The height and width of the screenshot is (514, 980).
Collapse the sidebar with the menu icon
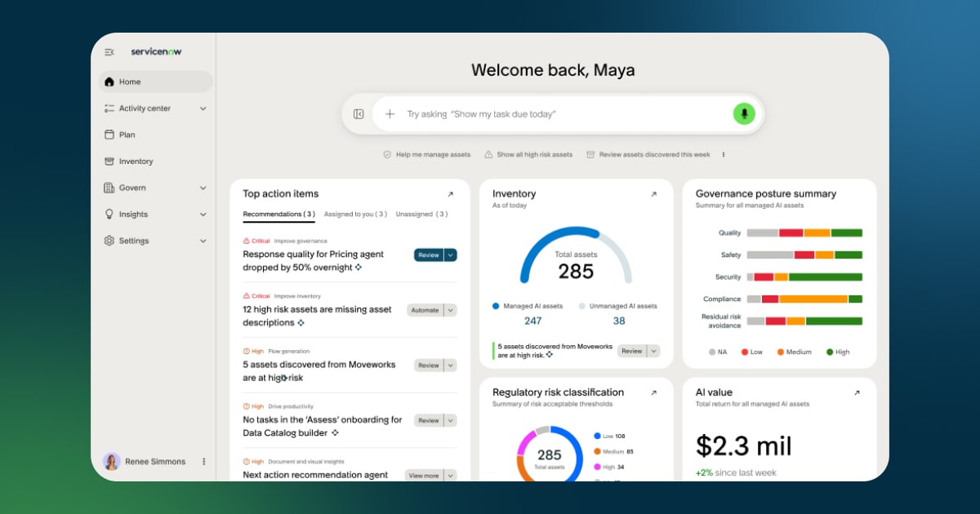[109, 52]
